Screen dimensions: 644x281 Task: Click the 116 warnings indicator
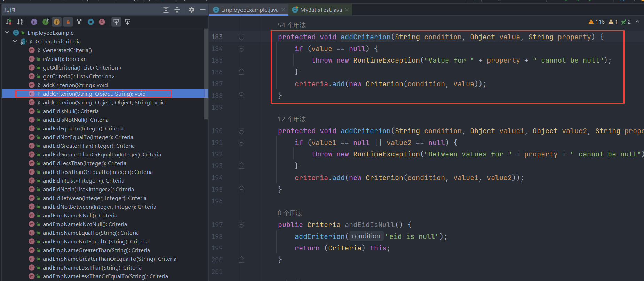click(x=597, y=22)
